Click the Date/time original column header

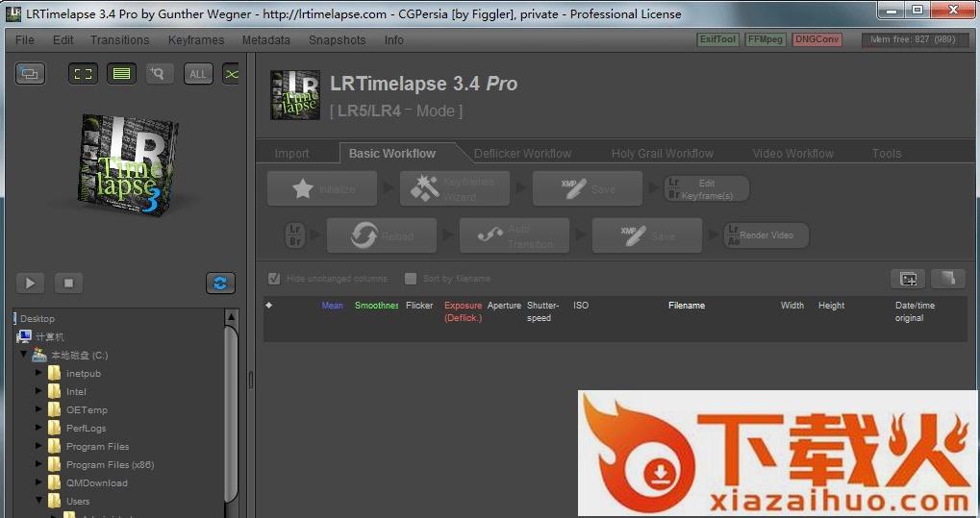click(915, 311)
